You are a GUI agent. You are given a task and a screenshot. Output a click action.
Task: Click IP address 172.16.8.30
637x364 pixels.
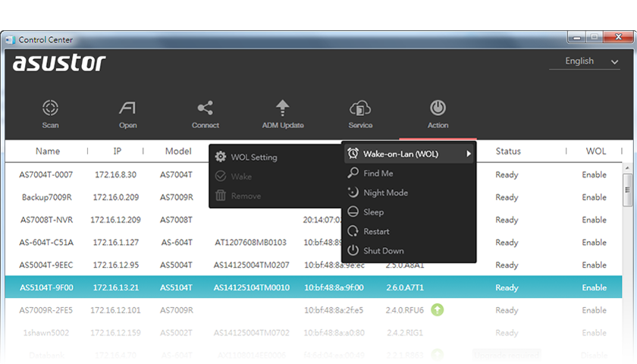[115, 174]
